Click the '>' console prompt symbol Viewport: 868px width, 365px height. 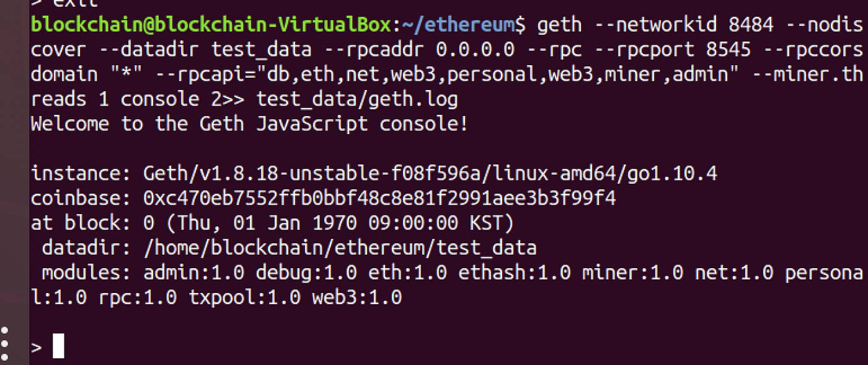point(36,347)
